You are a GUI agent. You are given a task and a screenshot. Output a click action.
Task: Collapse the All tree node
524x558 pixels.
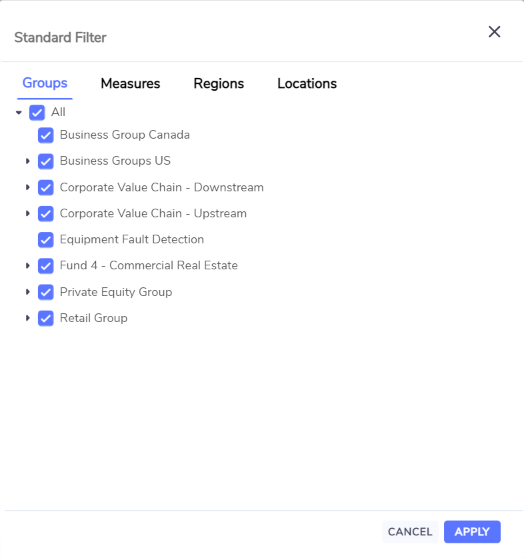pyautogui.click(x=19, y=113)
